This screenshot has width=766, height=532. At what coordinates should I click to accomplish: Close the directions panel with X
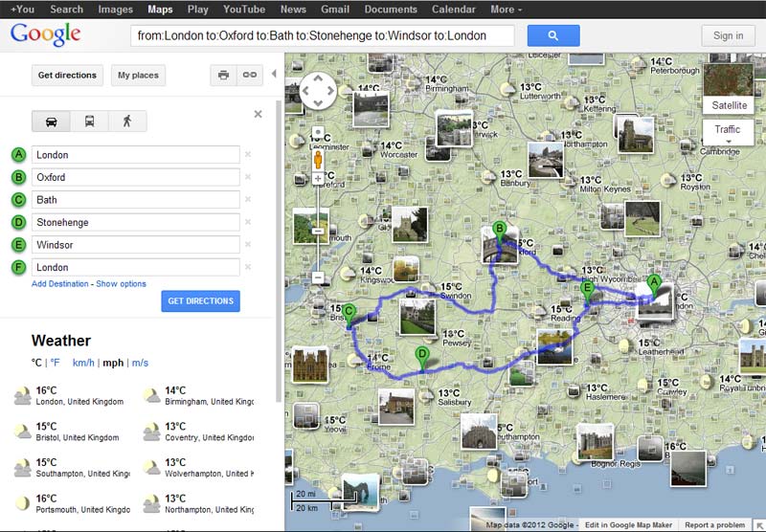tap(258, 114)
